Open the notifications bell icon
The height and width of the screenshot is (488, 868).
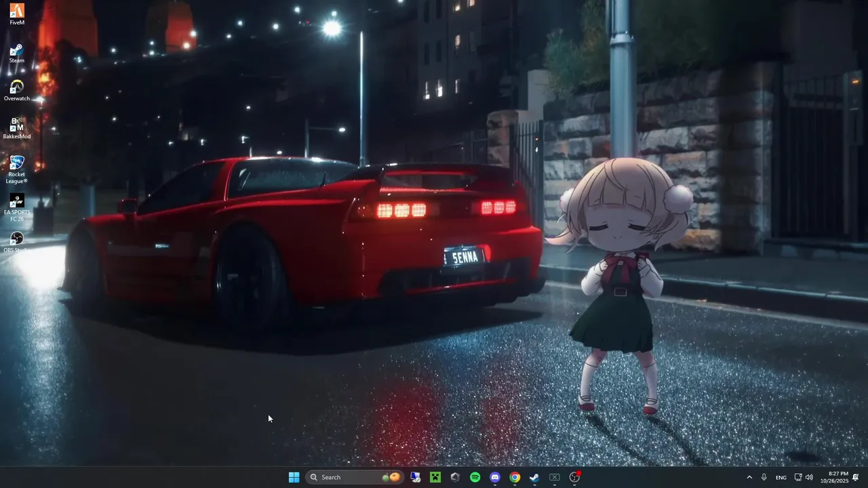856,477
